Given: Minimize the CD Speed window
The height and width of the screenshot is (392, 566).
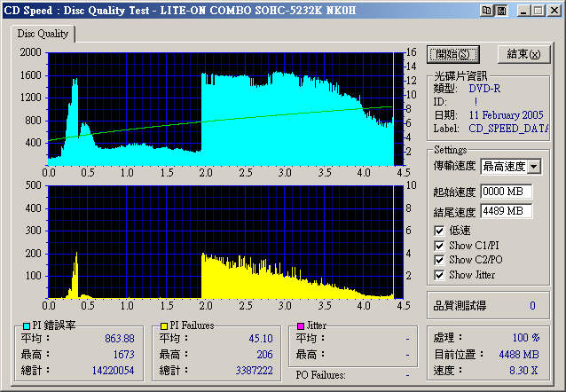Looking at the screenshot, I should pyautogui.click(x=523, y=11).
